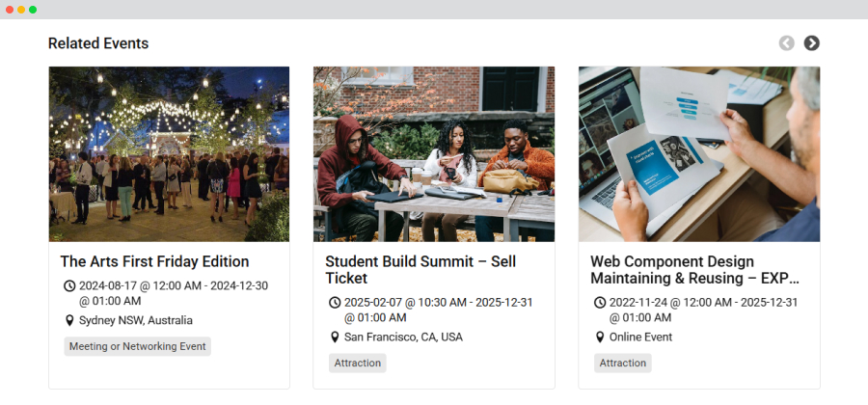Viewport: 868px width, 405px height.
Task: Click the next carousel arrow
Action: (811, 43)
